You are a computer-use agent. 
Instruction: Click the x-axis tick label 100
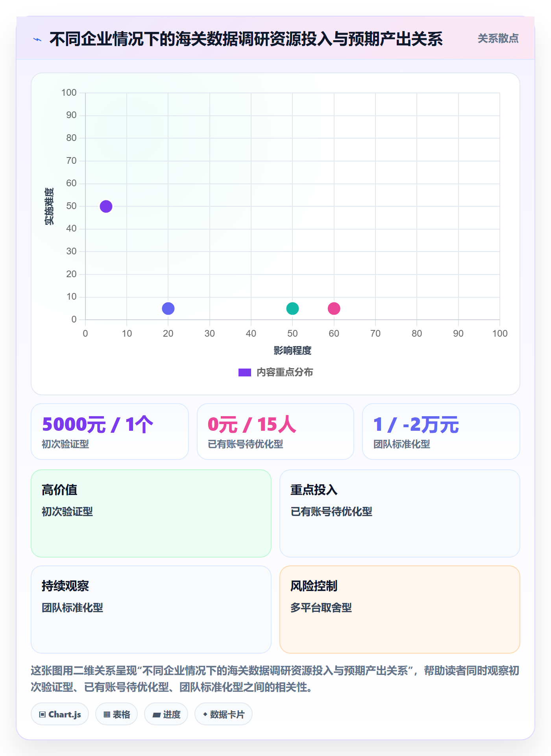pos(500,334)
